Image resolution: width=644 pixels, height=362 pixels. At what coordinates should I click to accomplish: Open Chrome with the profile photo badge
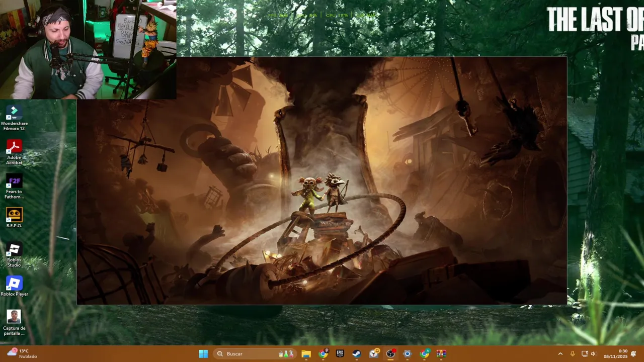[x=323, y=354]
